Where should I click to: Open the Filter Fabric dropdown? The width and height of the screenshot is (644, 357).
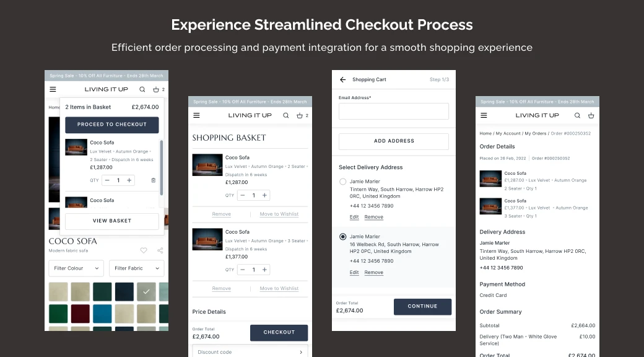pos(136,268)
